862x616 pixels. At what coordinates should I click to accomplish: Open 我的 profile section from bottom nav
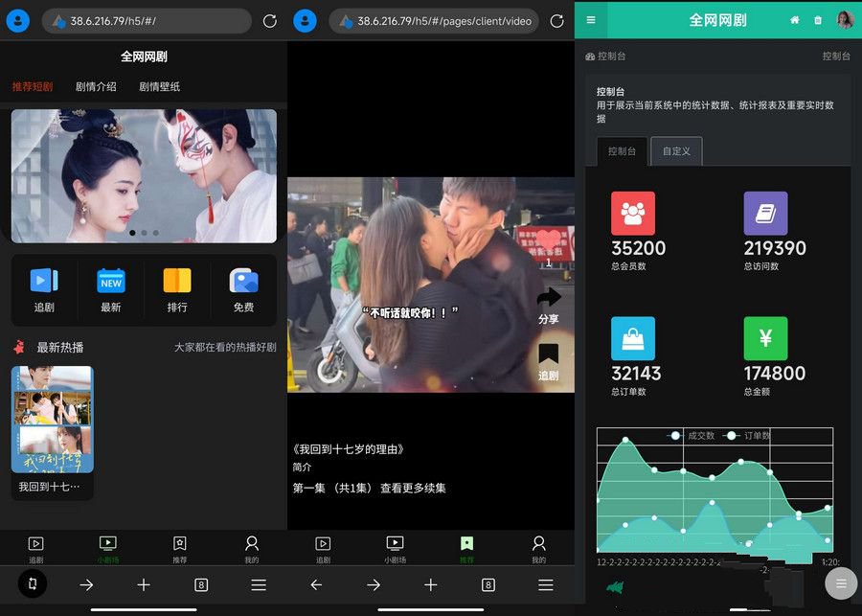click(x=250, y=544)
